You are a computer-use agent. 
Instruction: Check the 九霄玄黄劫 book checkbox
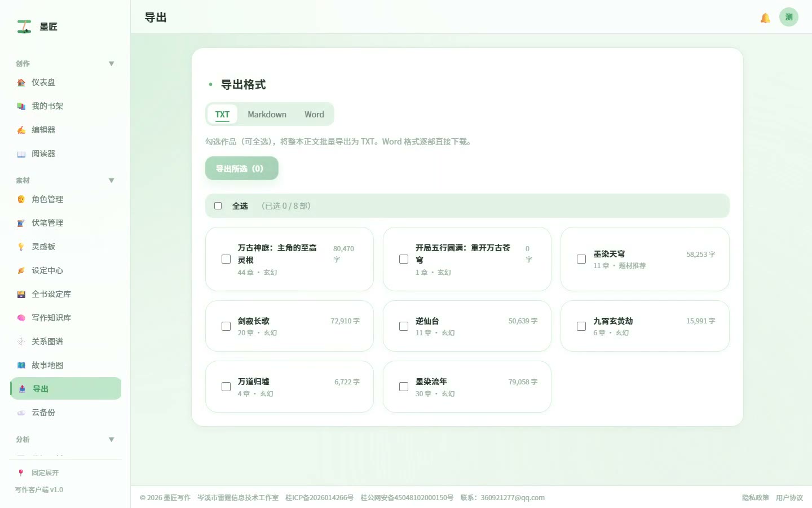point(581,326)
